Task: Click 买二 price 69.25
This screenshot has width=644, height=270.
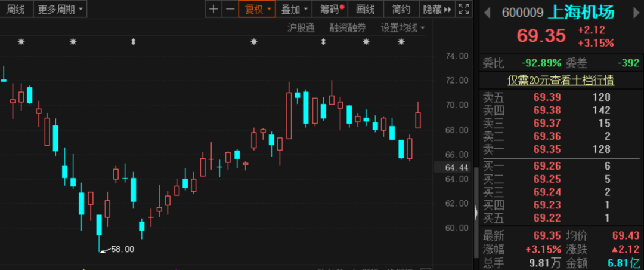Action: [x=547, y=179]
